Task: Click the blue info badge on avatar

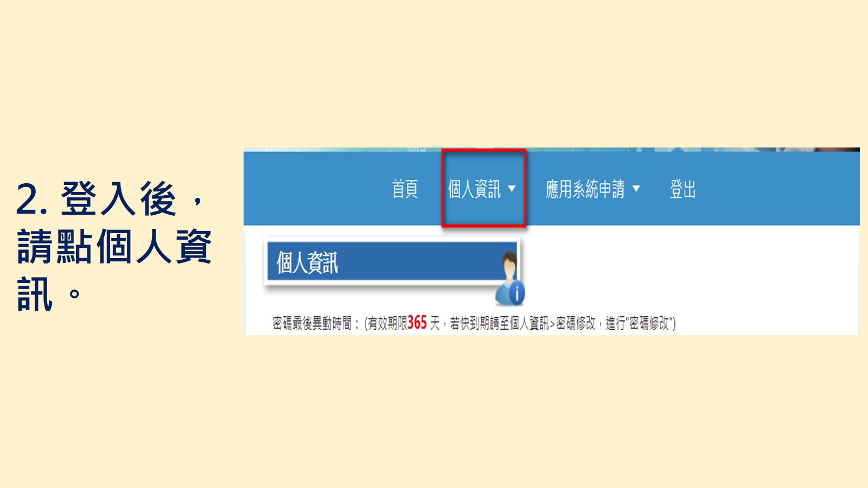Action: coord(517,293)
